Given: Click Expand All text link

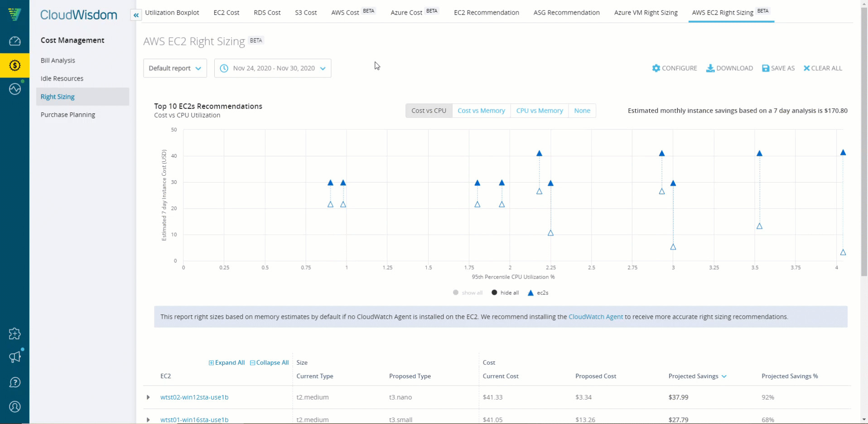Looking at the screenshot, I should click(230, 363).
